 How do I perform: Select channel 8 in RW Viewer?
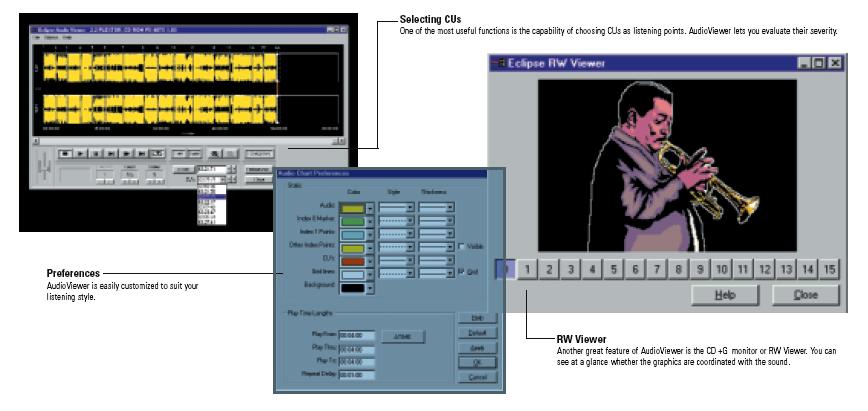[678, 270]
